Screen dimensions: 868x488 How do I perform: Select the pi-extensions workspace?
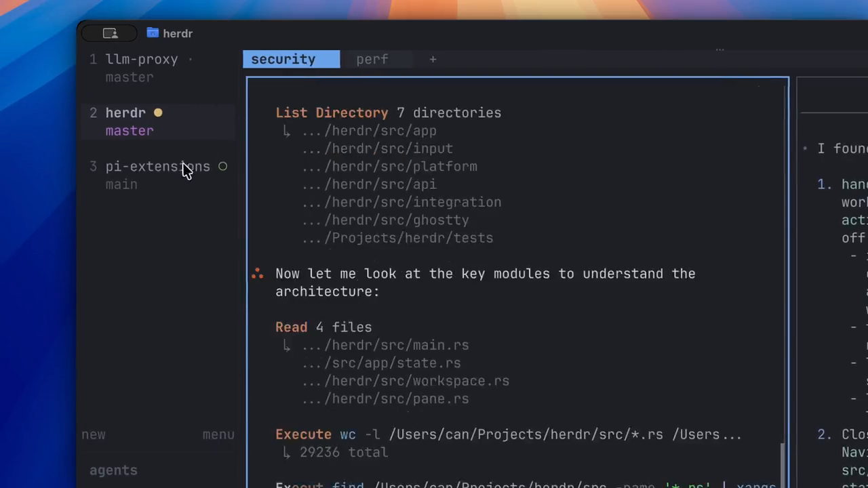point(157,175)
